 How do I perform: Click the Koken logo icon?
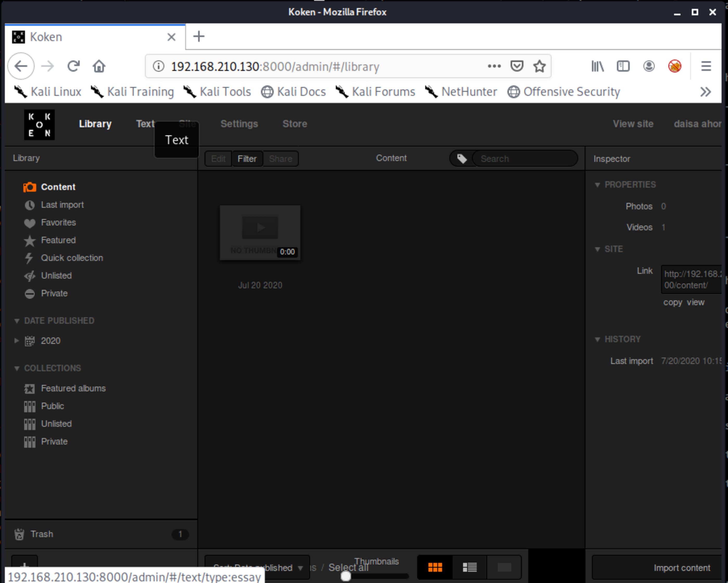(39, 125)
